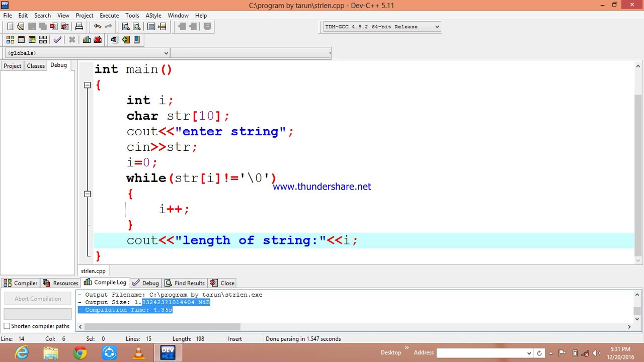Click the Open file toolbar icon
The width and height of the screenshot is (644, 362).
(21, 27)
